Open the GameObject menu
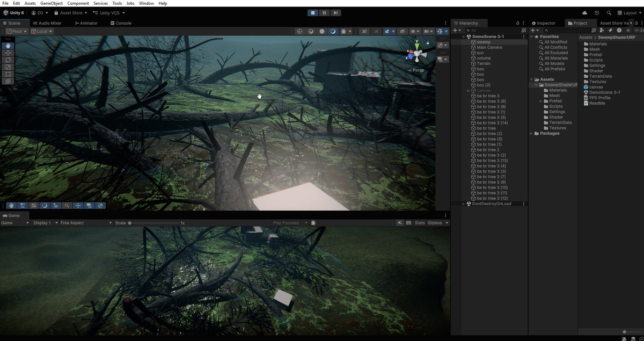This screenshot has height=341, width=644. coord(52,3)
